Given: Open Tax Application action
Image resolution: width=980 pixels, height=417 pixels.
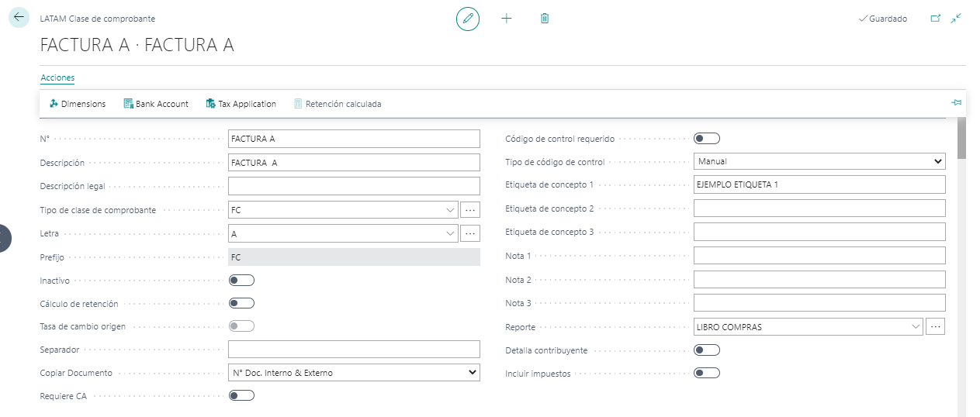Looking at the screenshot, I should tap(241, 104).
